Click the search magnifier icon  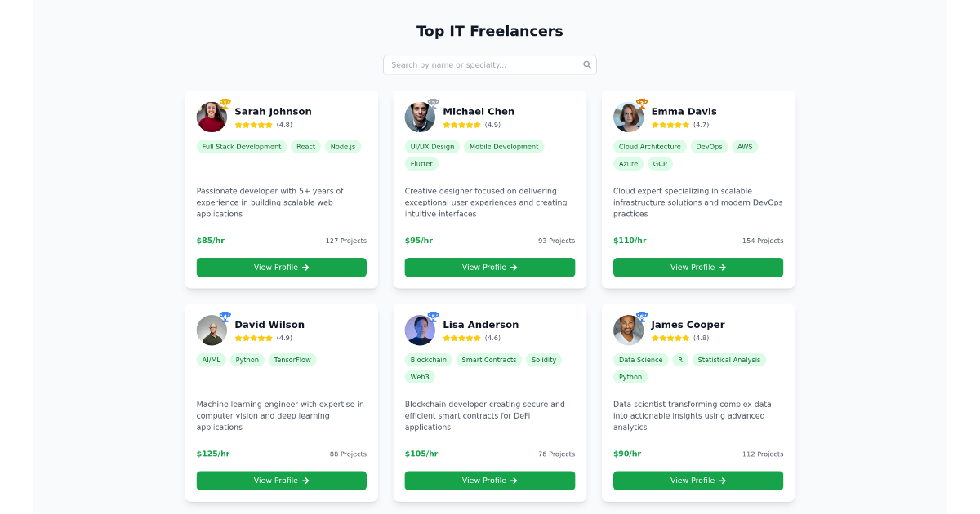(x=587, y=64)
